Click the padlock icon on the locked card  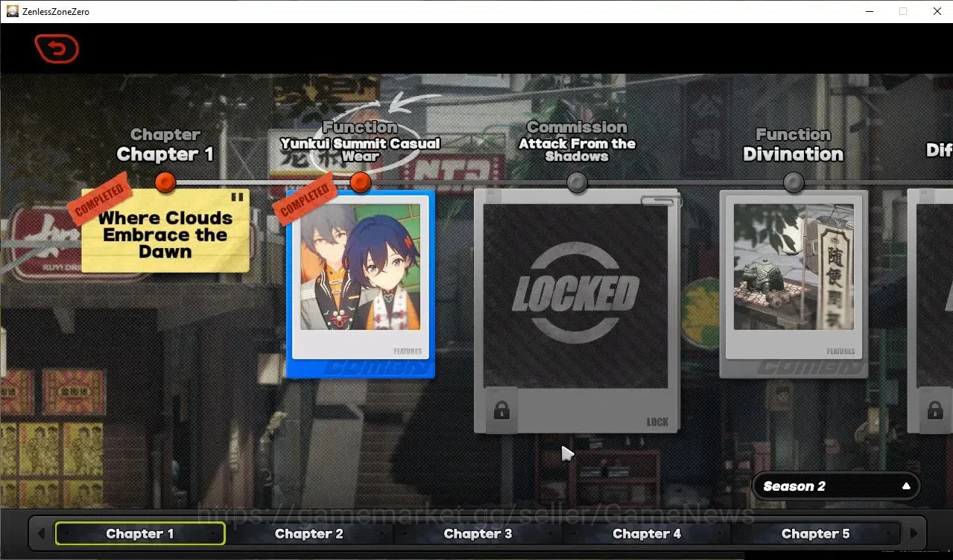tap(501, 410)
